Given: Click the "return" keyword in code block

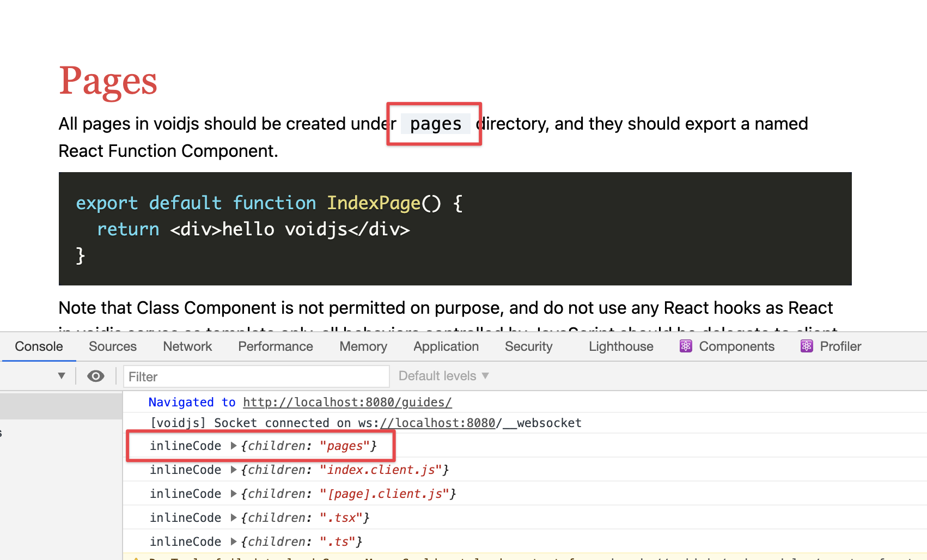Looking at the screenshot, I should (128, 229).
